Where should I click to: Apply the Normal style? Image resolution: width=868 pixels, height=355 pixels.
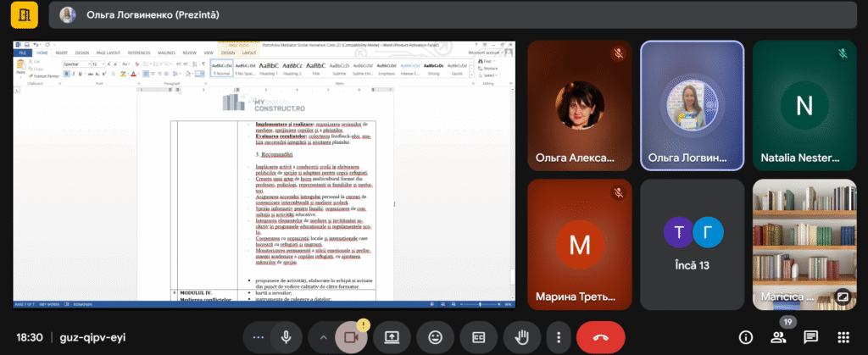point(221,69)
